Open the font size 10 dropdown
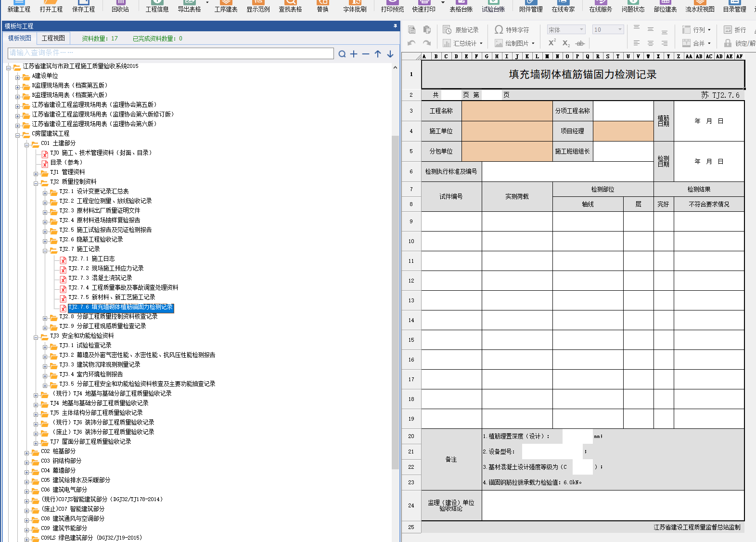The image size is (756, 542). pyautogui.click(x=620, y=30)
